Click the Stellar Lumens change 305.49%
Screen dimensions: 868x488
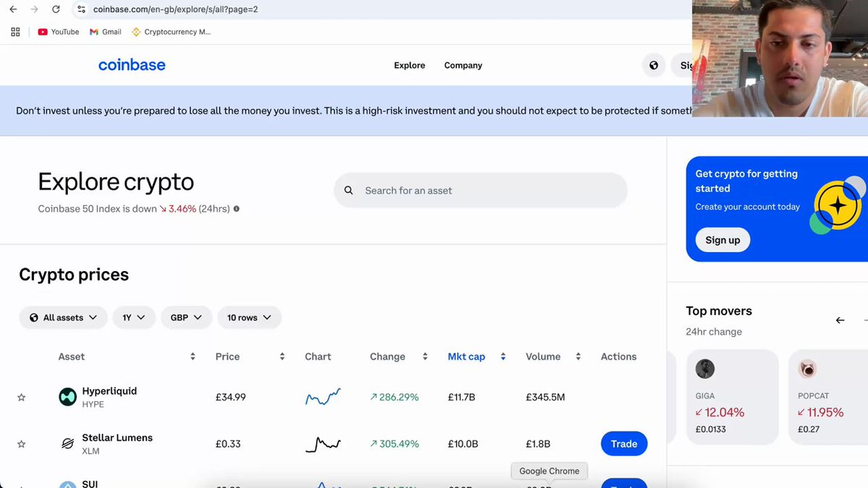(x=394, y=444)
